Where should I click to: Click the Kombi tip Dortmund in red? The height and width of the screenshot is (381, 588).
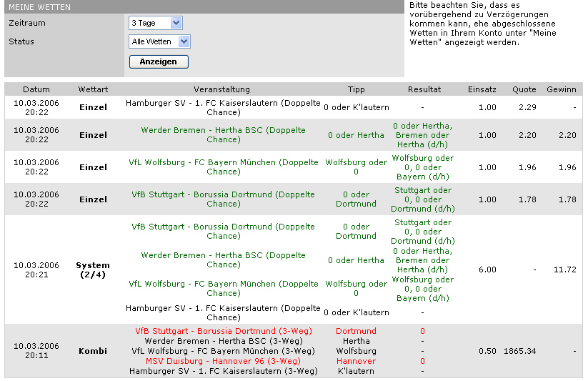pyautogui.click(x=356, y=331)
